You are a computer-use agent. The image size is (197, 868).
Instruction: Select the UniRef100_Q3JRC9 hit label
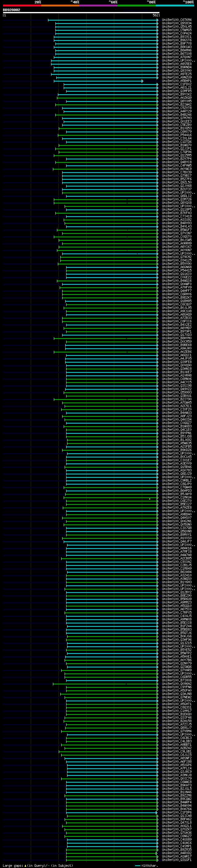pos(177,772)
